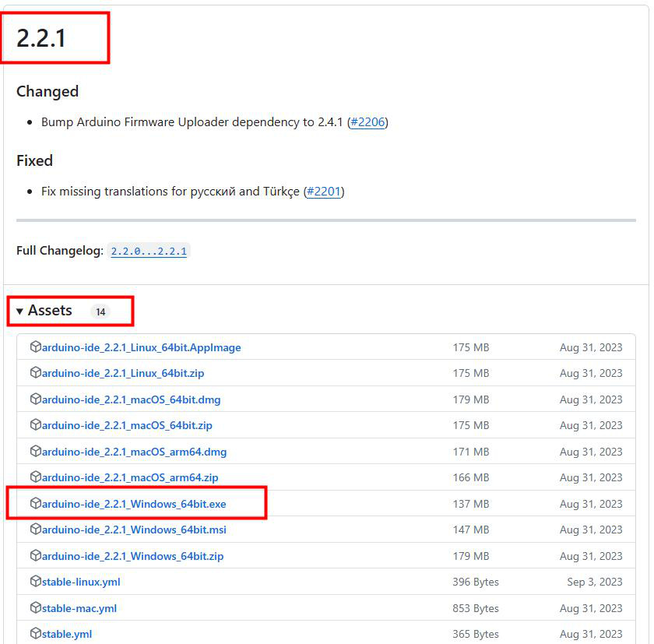This screenshot has width=654, height=644.
Task: Click the 853 Bytes file size
Action: click(476, 608)
